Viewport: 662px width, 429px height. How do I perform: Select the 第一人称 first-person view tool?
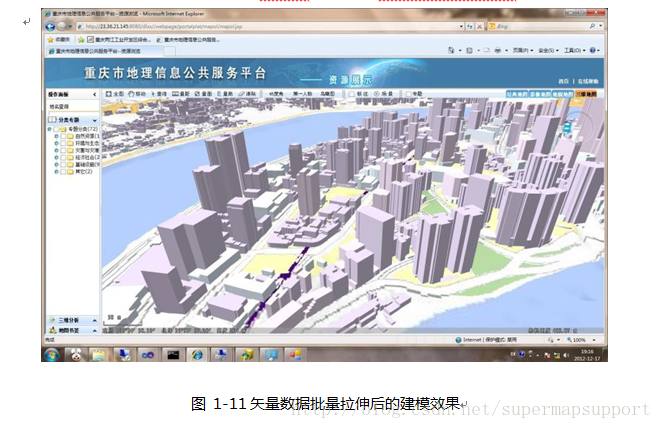(303, 93)
